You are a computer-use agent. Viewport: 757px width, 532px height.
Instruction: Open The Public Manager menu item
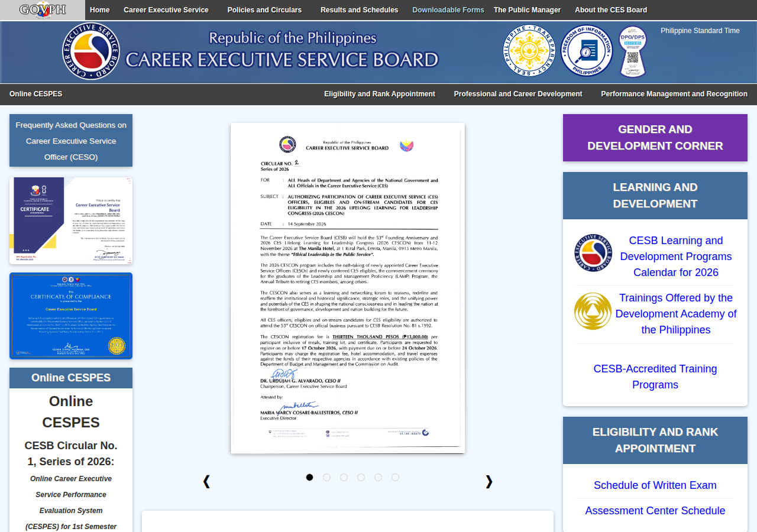(x=528, y=10)
